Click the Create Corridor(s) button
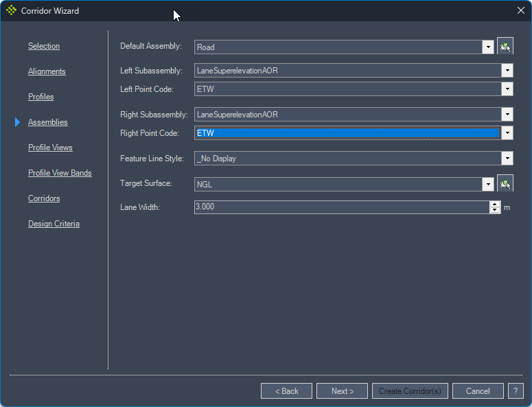This screenshot has width=532, height=407. coord(410,391)
